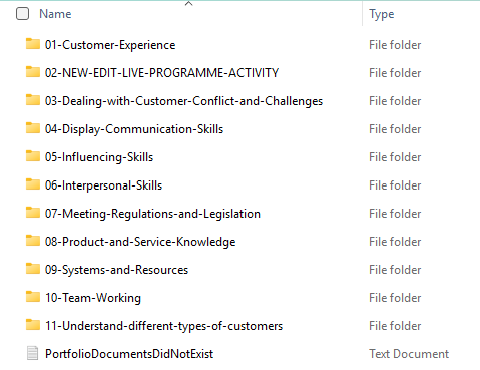Select the 09-Systems-and-Resources folder icon
The width and height of the screenshot is (480, 370).
[x=33, y=269]
